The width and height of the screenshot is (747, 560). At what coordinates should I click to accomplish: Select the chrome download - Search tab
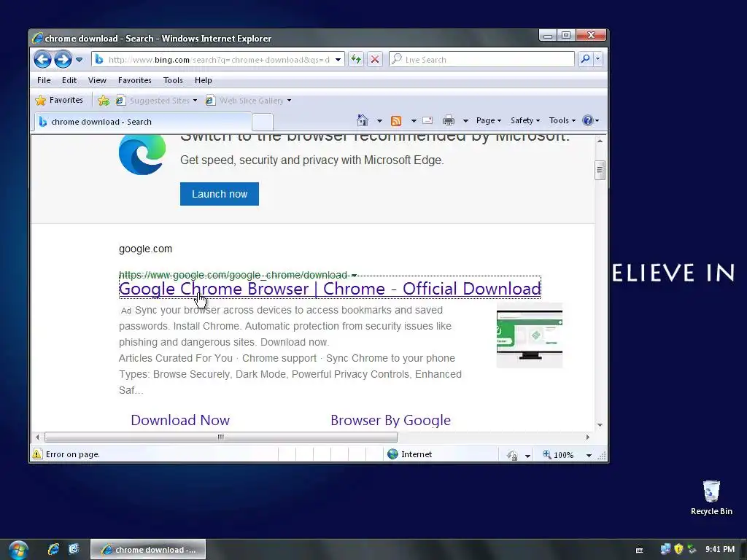click(x=143, y=122)
